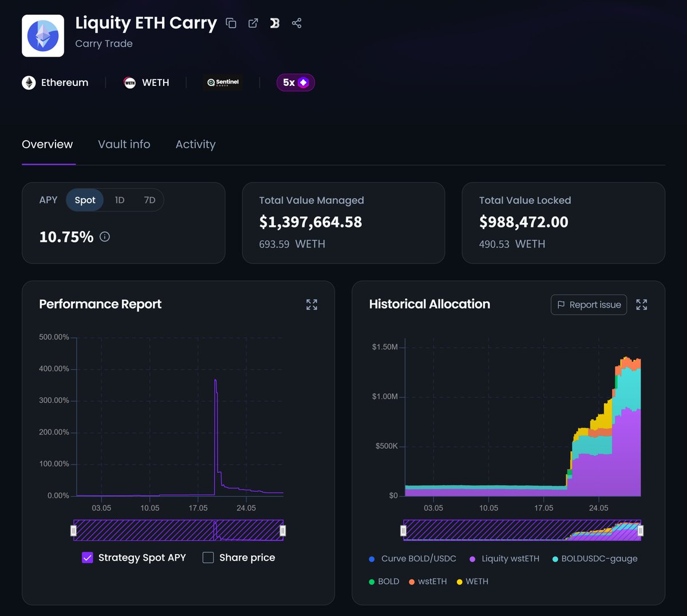Click the Performance Report heading
Viewport: 687px width, 616px height.
[100, 304]
